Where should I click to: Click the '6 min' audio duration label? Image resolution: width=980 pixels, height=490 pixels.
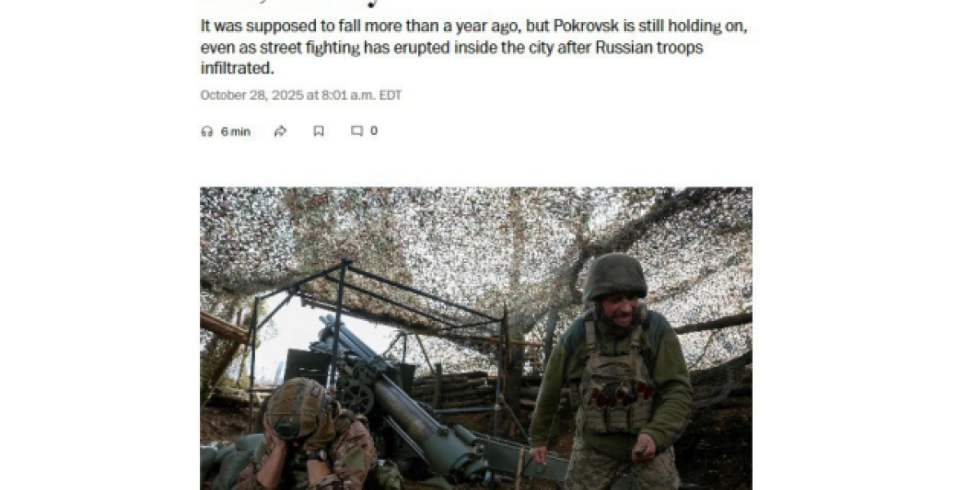click(x=235, y=131)
